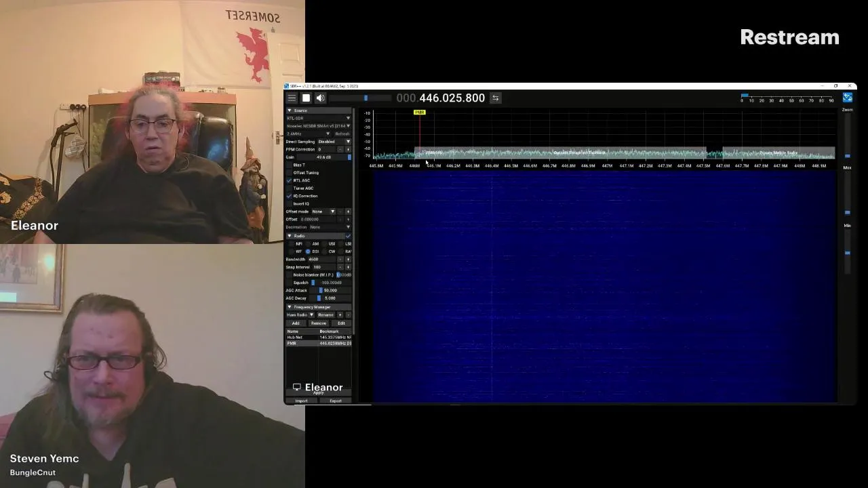The image size is (868, 488).
Task: Decrease the PPM Correction value
Action: [x=340, y=149]
